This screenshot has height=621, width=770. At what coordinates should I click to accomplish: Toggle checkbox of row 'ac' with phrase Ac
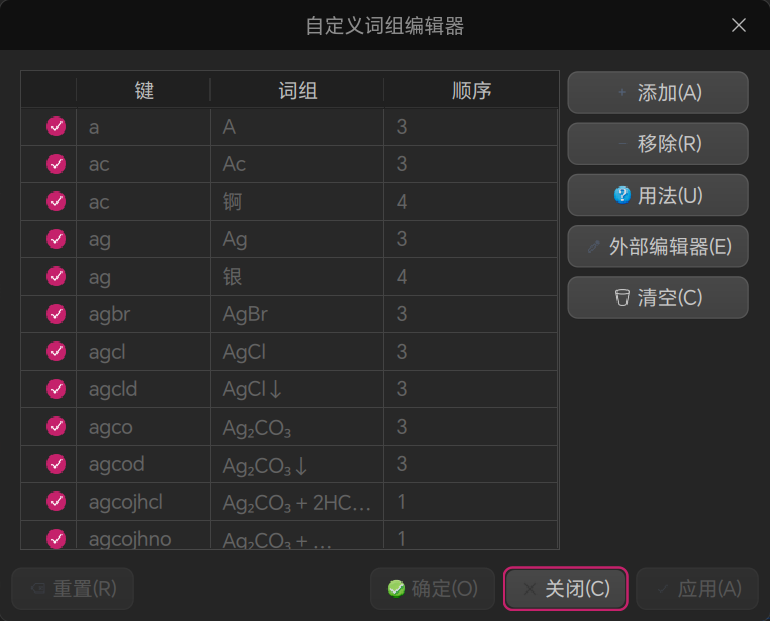pos(56,164)
